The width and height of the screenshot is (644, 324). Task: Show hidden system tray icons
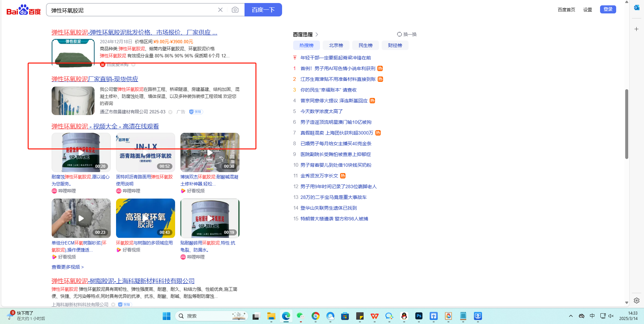pos(571,316)
